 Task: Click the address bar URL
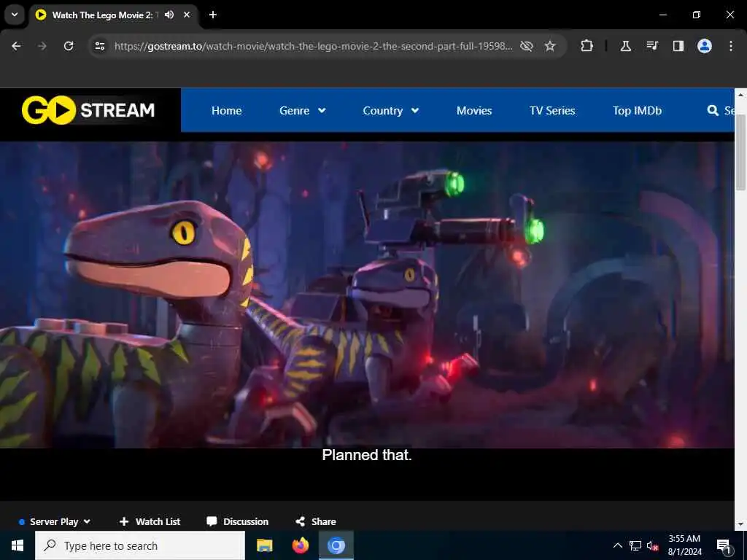[314, 46]
